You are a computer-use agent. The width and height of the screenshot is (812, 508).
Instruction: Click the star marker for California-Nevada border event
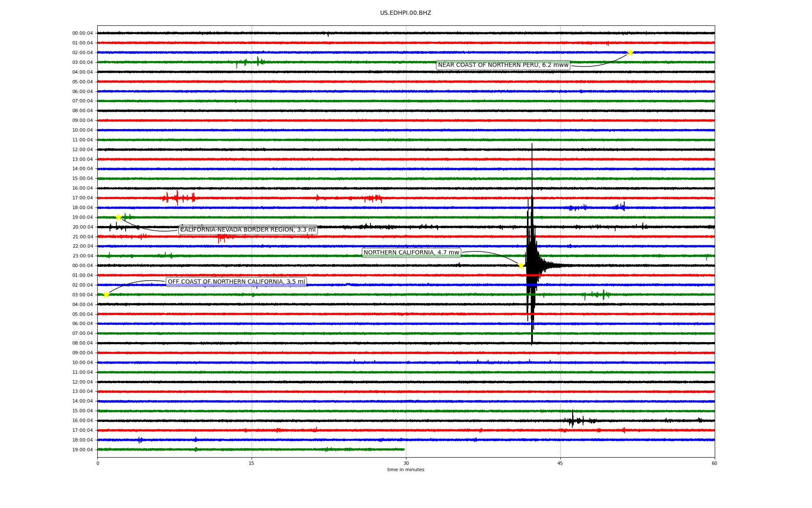pos(119,217)
